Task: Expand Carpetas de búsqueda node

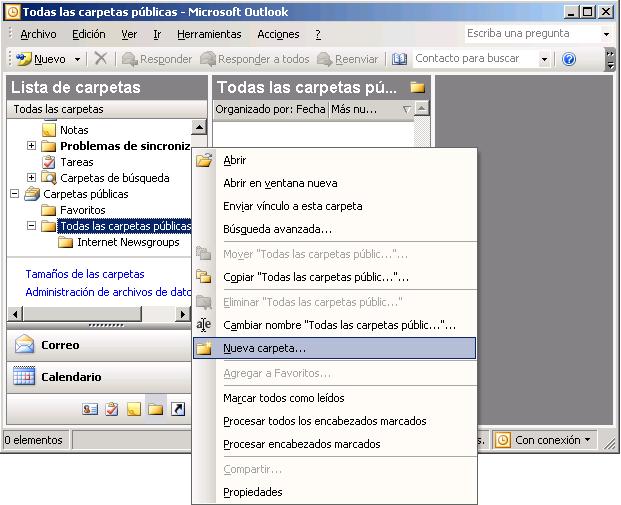Action: [31, 177]
